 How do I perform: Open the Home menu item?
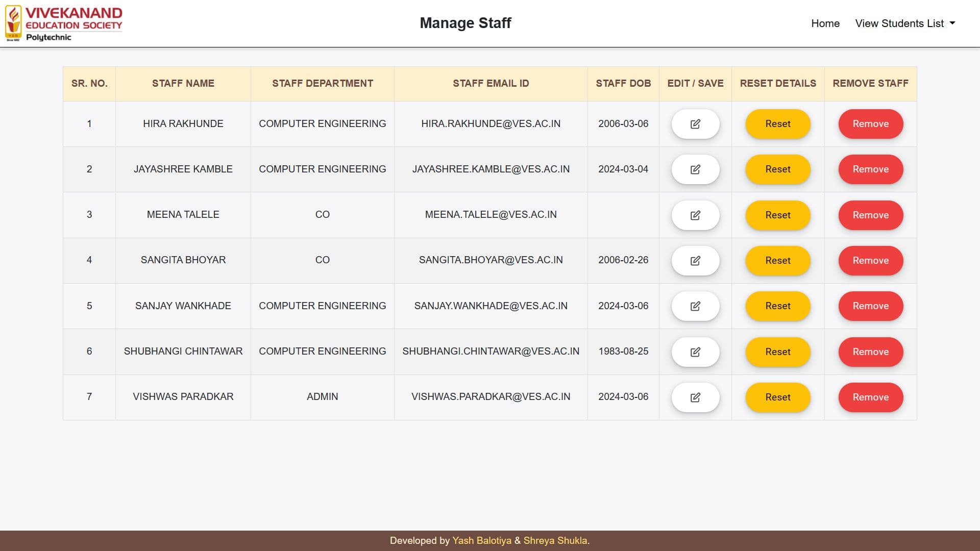click(825, 23)
